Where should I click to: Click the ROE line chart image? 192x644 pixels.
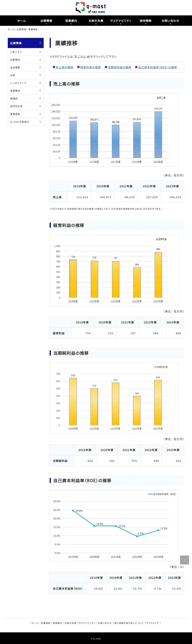pyautogui.click(x=114, y=526)
